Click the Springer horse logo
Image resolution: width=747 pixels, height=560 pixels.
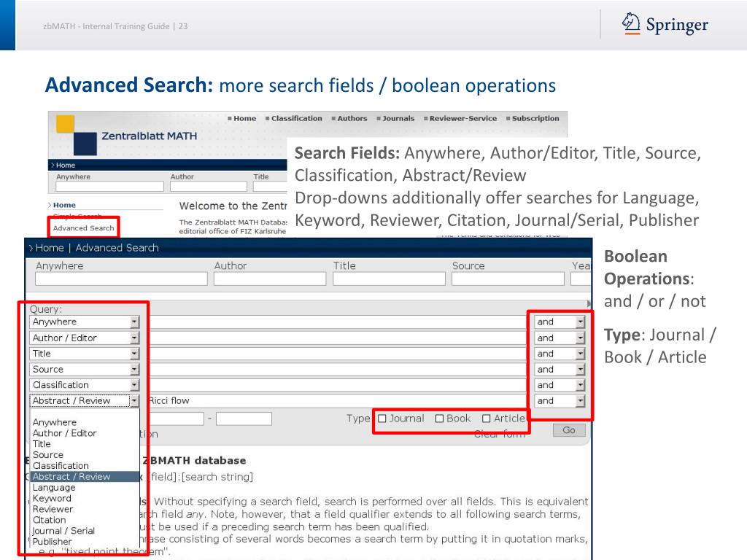tap(631, 23)
